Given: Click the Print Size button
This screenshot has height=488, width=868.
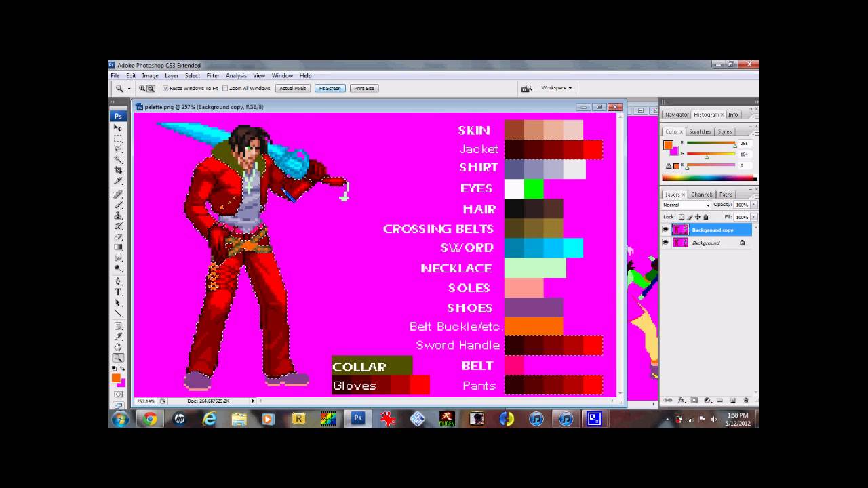Looking at the screenshot, I should pos(364,88).
